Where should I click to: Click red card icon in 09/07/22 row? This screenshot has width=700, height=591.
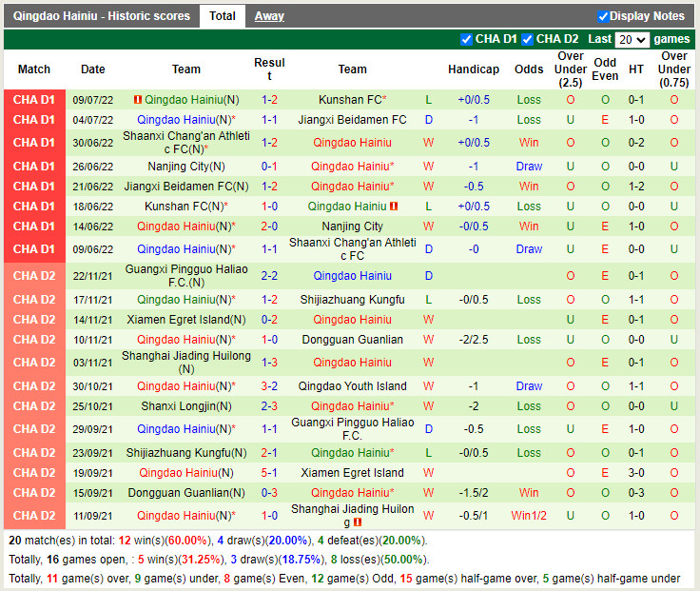(x=138, y=100)
